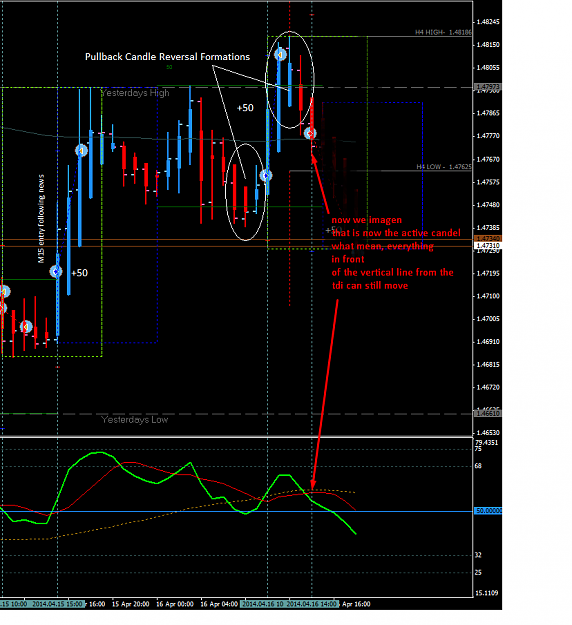Image resolution: width=572 pixels, height=625 pixels.
Task: Click the 1.47670 price on the price scale
Action: [x=488, y=159]
